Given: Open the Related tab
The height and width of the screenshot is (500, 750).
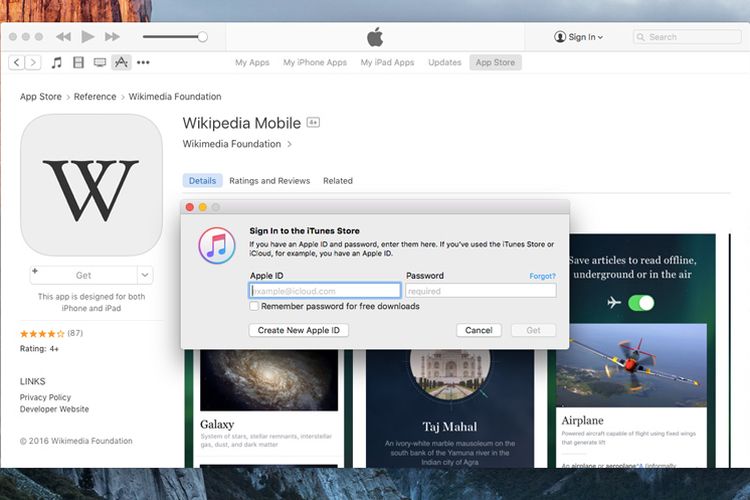Looking at the screenshot, I should click(x=338, y=181).
